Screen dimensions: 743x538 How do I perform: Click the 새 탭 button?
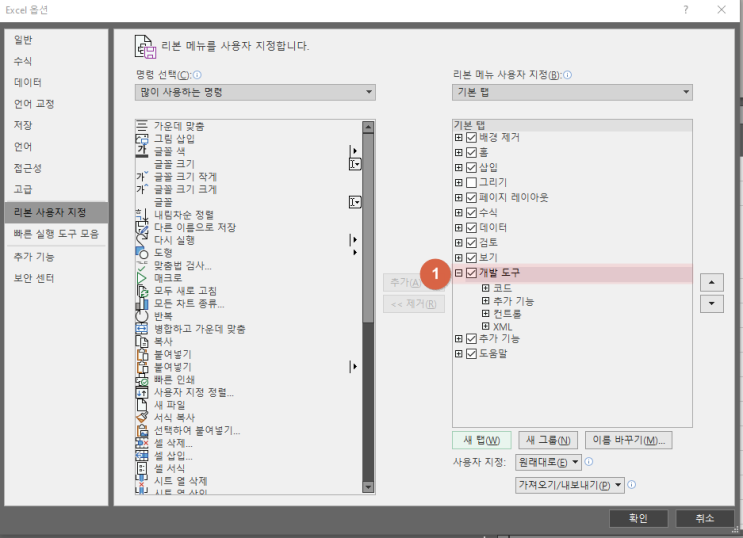pos(481,440)
